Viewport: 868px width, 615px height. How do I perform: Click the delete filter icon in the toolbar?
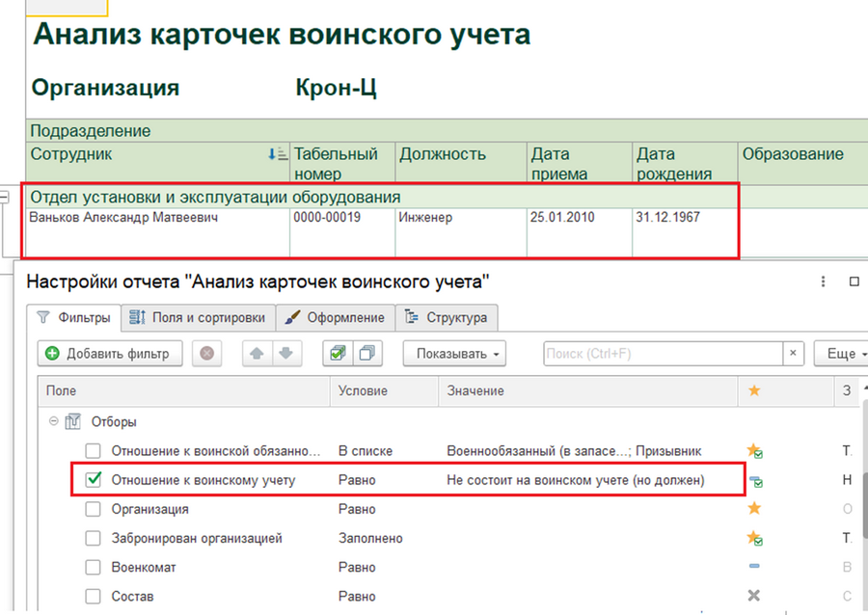coord(205,354)
